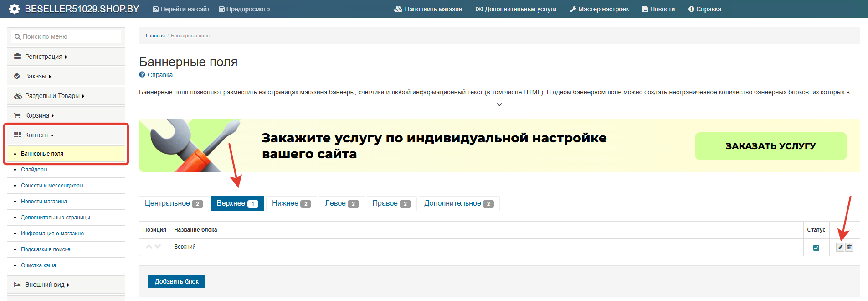This screenshot has height=301, width=868.
Task: Focus the 'Поиск по меню' search field
Action: coord(66,36)
